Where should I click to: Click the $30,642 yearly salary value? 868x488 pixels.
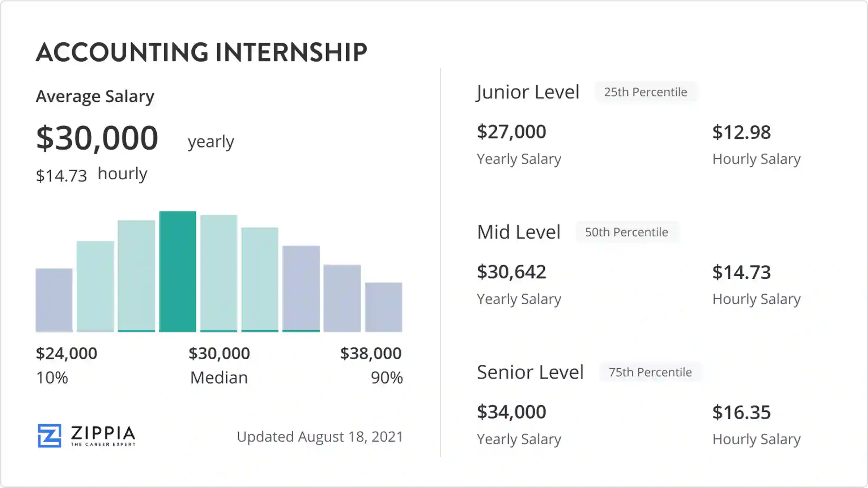(511, 272)
